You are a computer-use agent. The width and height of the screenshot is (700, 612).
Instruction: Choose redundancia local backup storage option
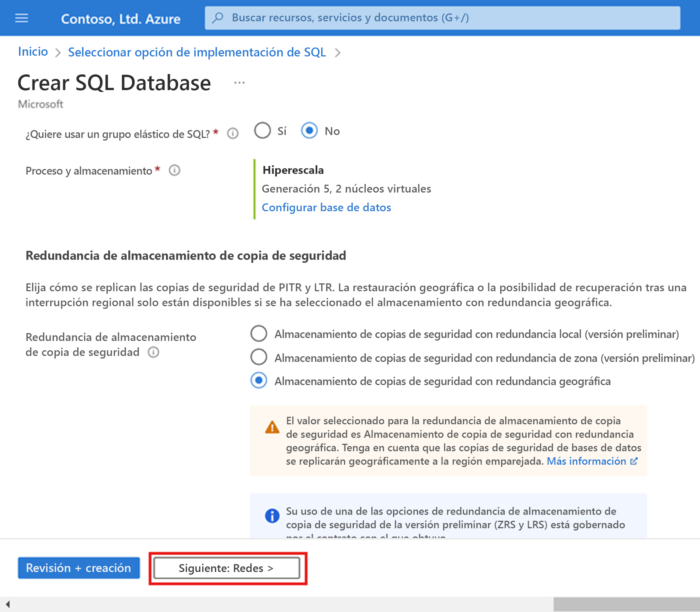pyautogui.click(x=259, y=334)
